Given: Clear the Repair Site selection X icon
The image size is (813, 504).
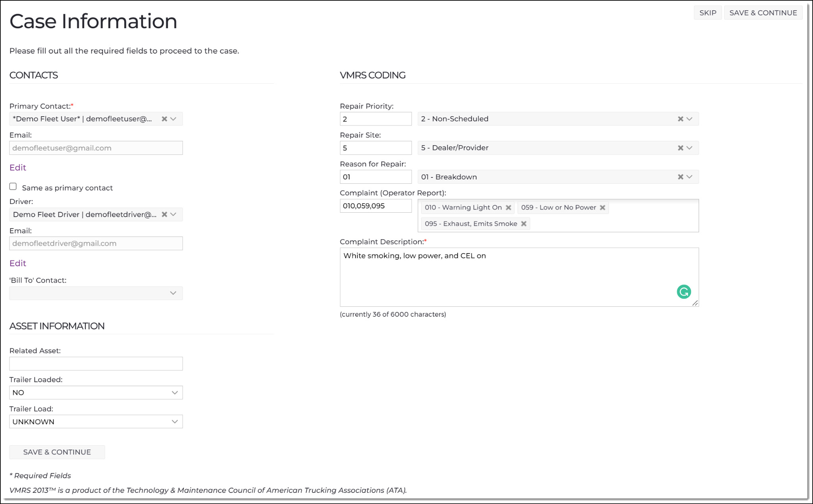Looking at the screenshot, I should tap(680, 148).
